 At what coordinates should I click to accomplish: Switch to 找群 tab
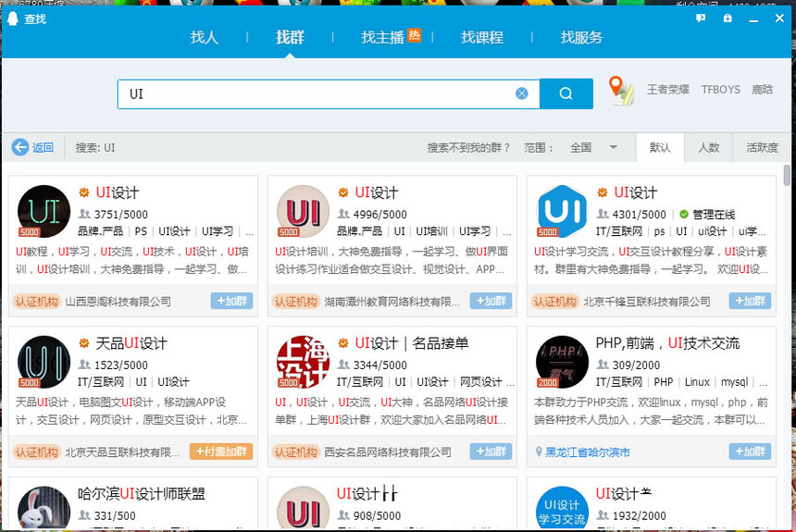290,37
